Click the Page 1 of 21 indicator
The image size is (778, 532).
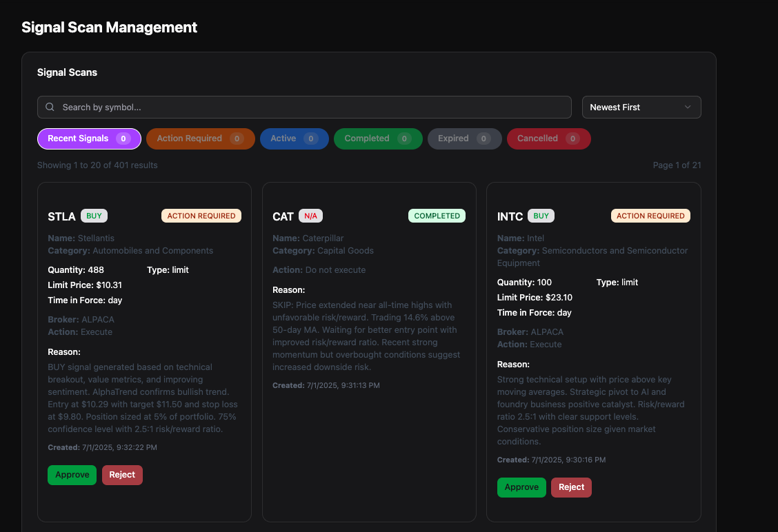(x=677, y=165)
